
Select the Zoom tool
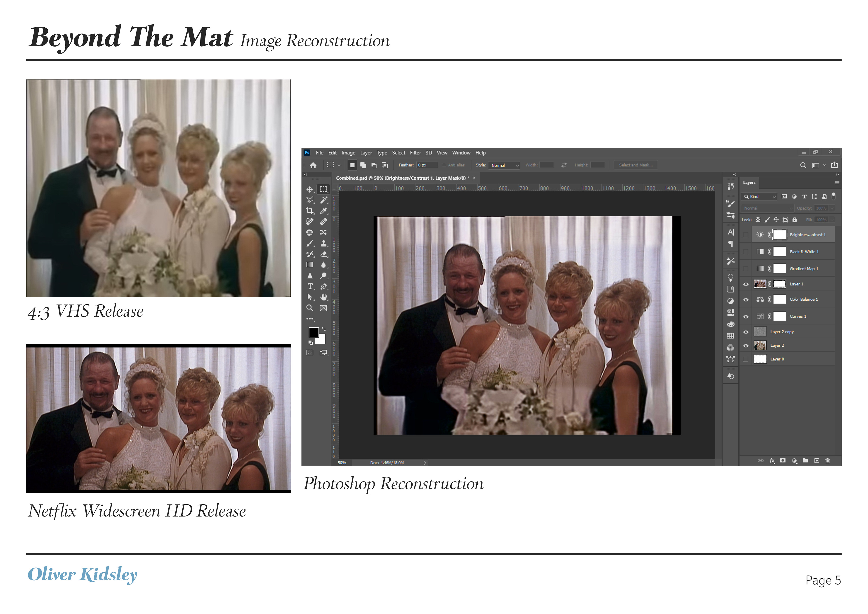click(310, 308)
